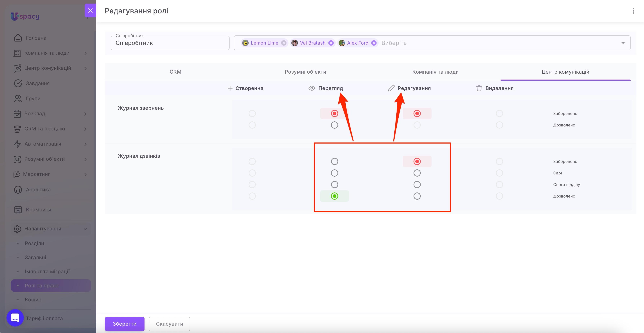
Task: Click the Створення plus icon
Action: click(230, 88)
